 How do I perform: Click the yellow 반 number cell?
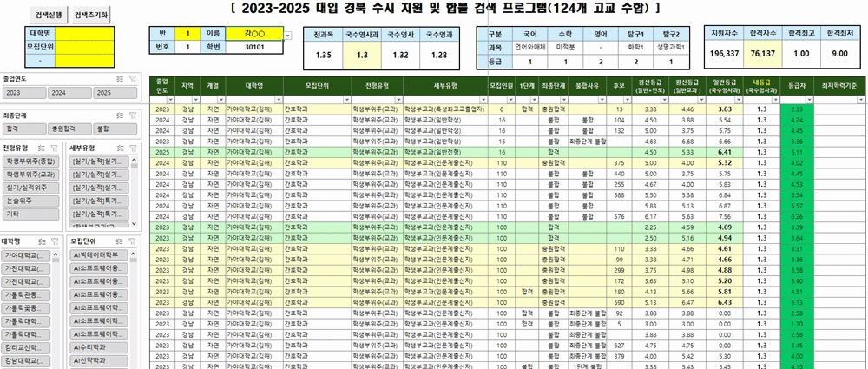click(x=187, y=34)
